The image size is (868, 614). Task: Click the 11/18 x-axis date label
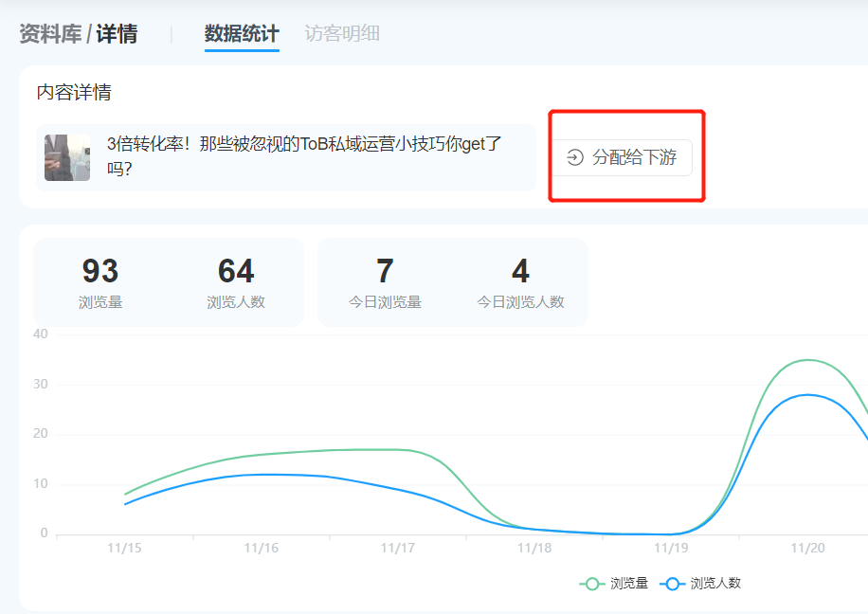coord(534,548)
